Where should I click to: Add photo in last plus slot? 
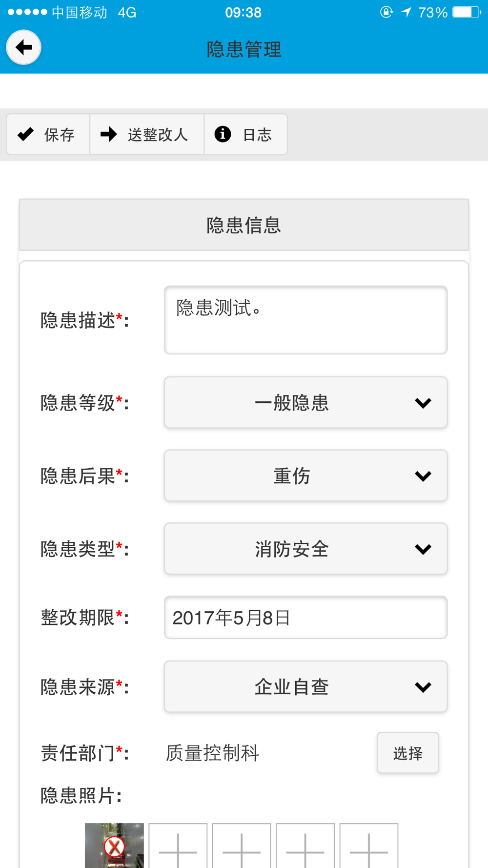(369, 846)
